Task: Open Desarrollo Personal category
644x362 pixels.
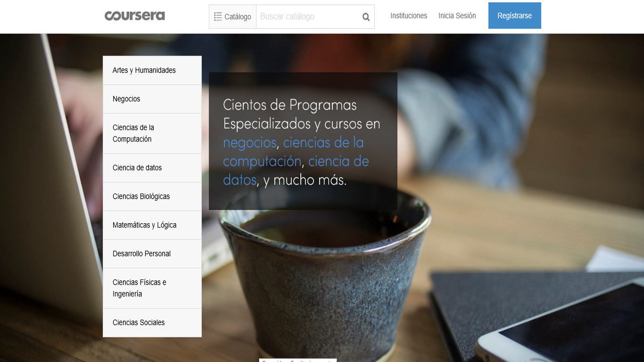Action: [x=141, y=254]
